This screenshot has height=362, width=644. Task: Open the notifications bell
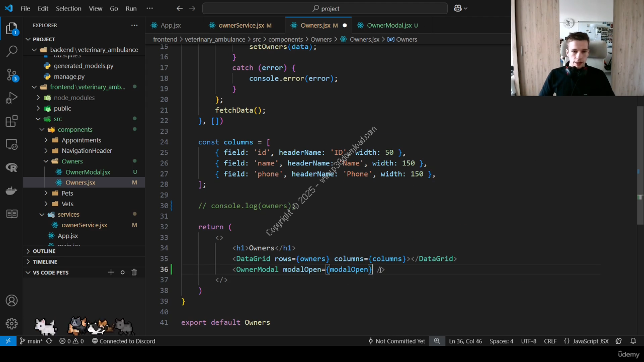pyautogui.click(x=633, y=341)
